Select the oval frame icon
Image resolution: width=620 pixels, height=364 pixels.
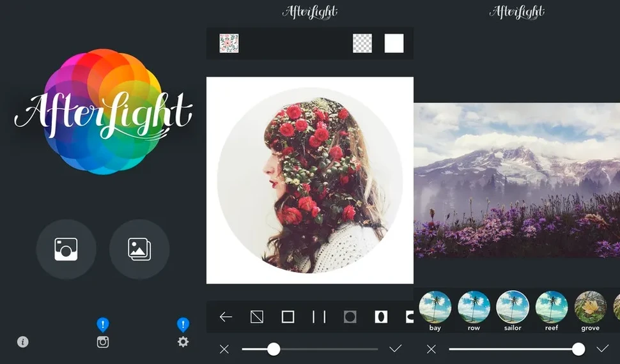(381, 317)
